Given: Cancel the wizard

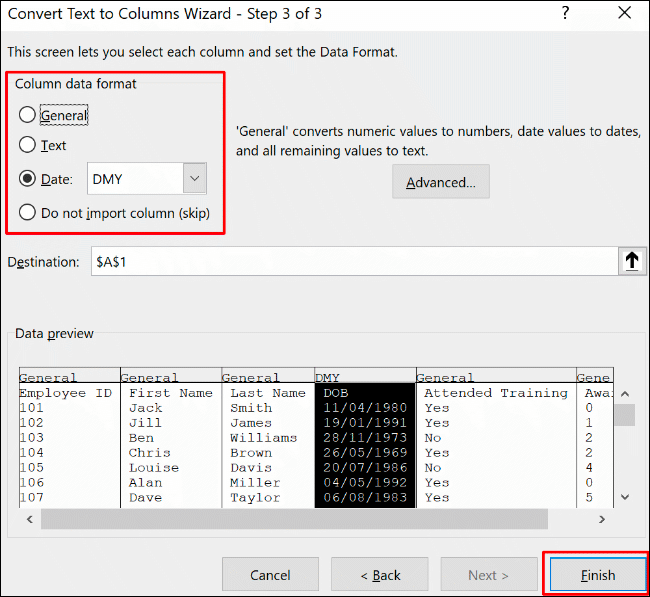Looking at the screenshot, I should point(270,575).
